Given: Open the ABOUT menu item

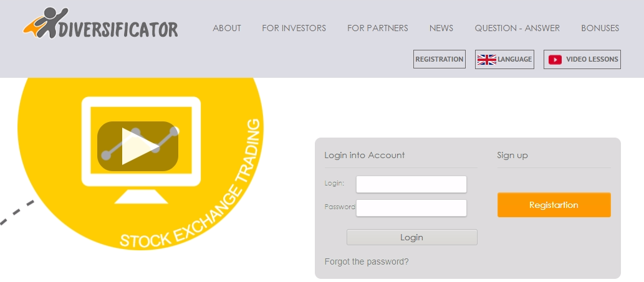Looking at the screenshot, I should pyautogui.click(x=227, y=28).
